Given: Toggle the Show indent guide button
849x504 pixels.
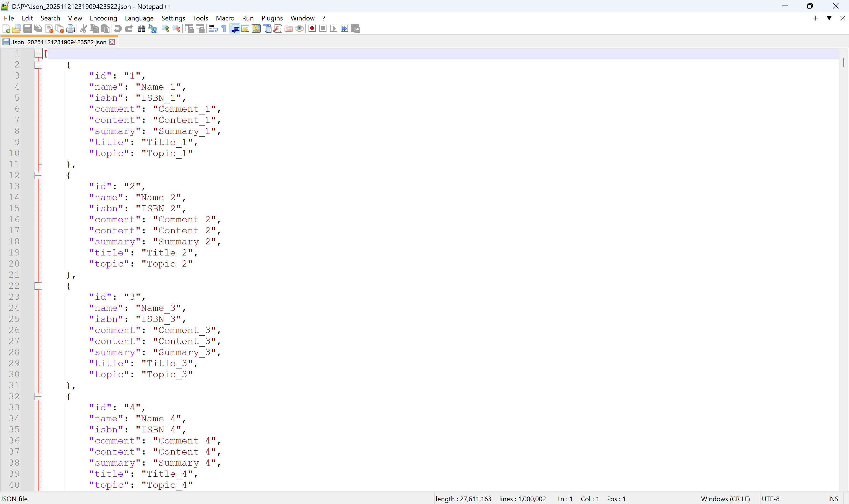Looking at the screenshot, I should coord(235,28).
